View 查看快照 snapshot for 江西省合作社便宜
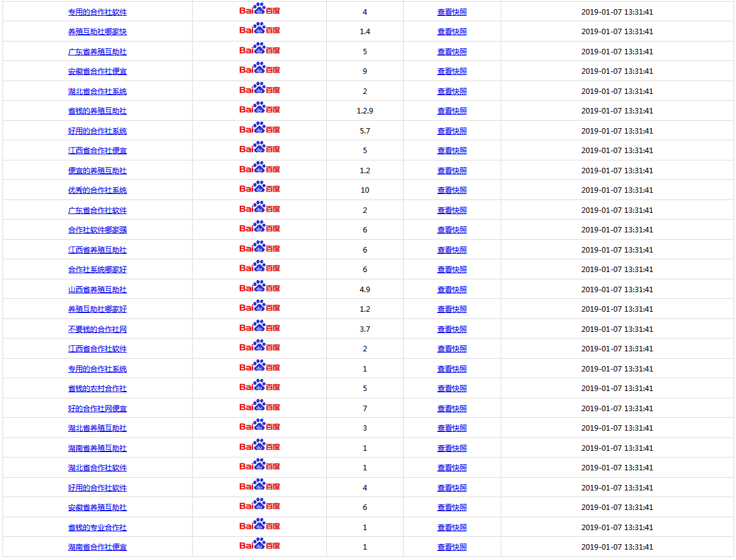This screenshot has width=736, height=560. [452, 151]
